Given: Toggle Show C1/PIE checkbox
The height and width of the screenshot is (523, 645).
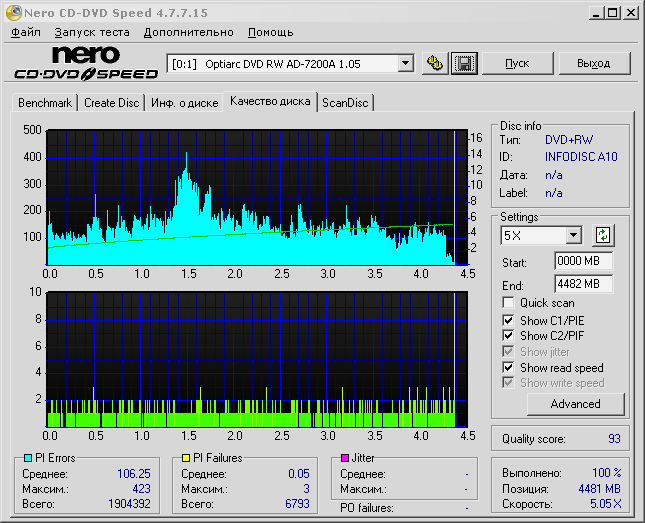Looking at the screenshot, I should [510, 320].
